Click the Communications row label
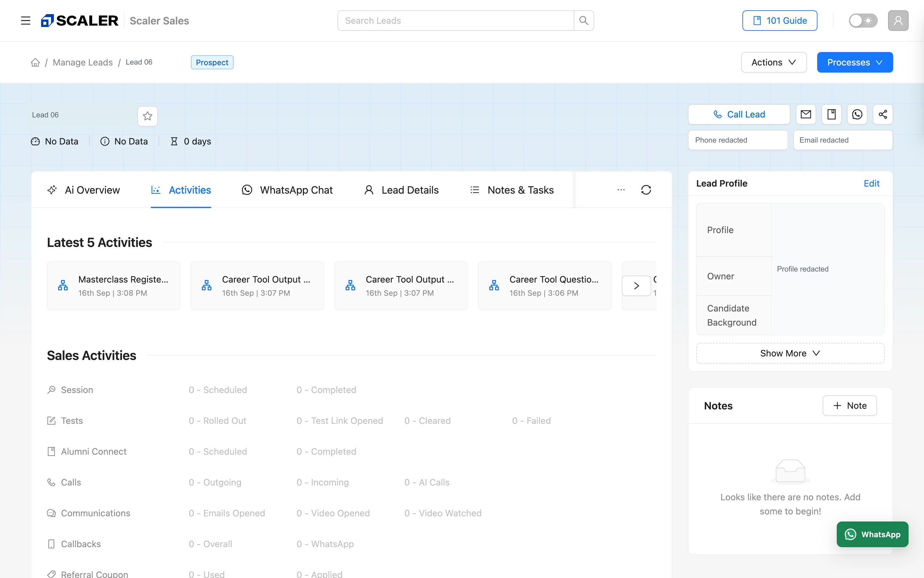 coord(96,513)
